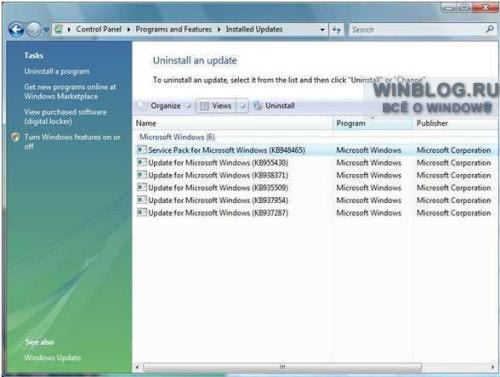Open the Organize menu

tap(165, 106)
